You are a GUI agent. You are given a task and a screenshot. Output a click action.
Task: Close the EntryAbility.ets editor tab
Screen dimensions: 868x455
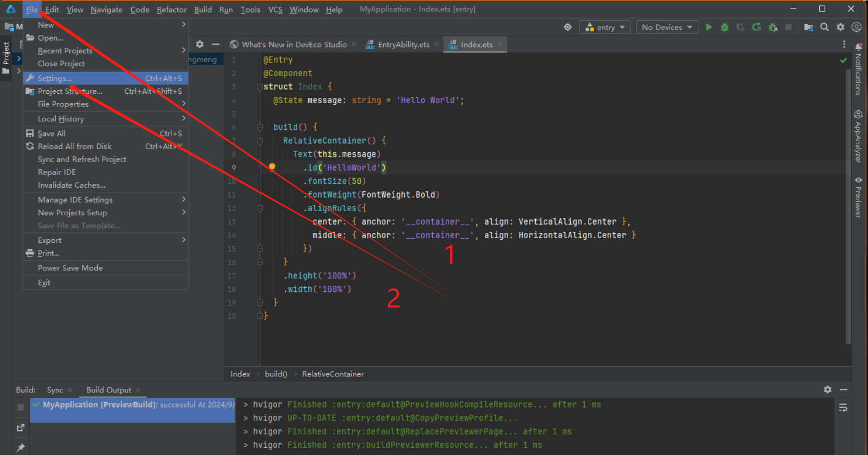436,44
